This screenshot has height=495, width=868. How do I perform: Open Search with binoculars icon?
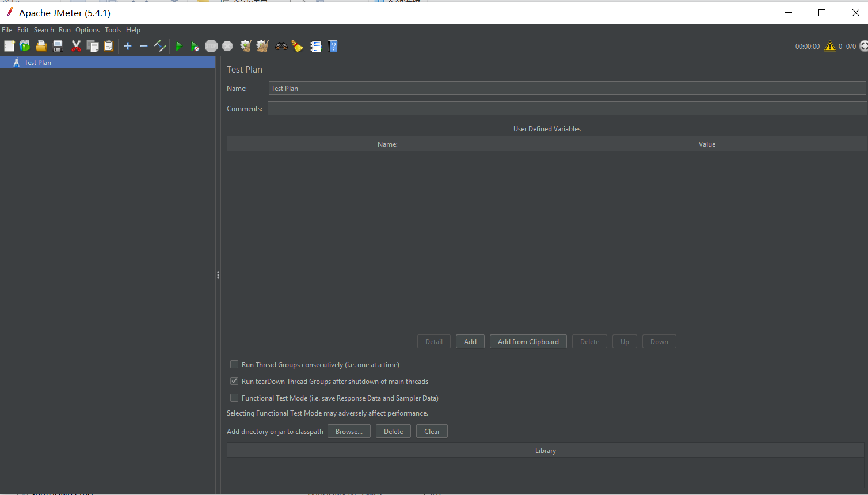pyautogui.click(x=281, y=46)
